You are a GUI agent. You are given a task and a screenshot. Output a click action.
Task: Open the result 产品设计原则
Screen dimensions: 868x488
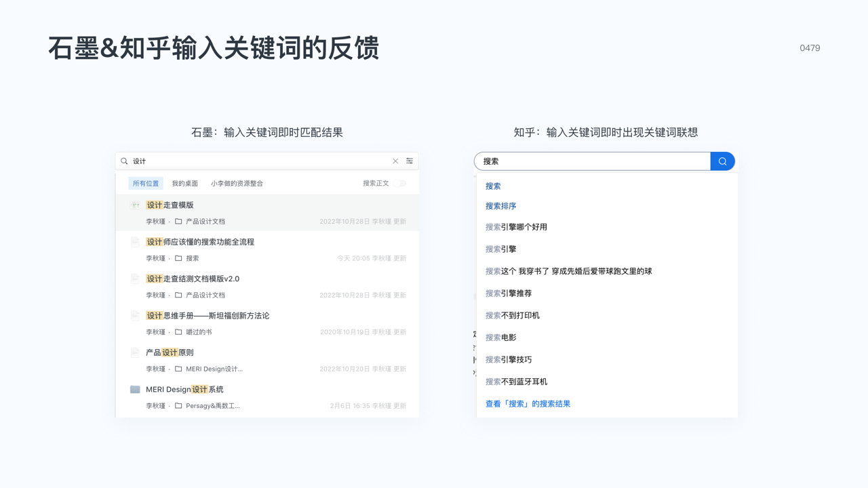point(170,352)
